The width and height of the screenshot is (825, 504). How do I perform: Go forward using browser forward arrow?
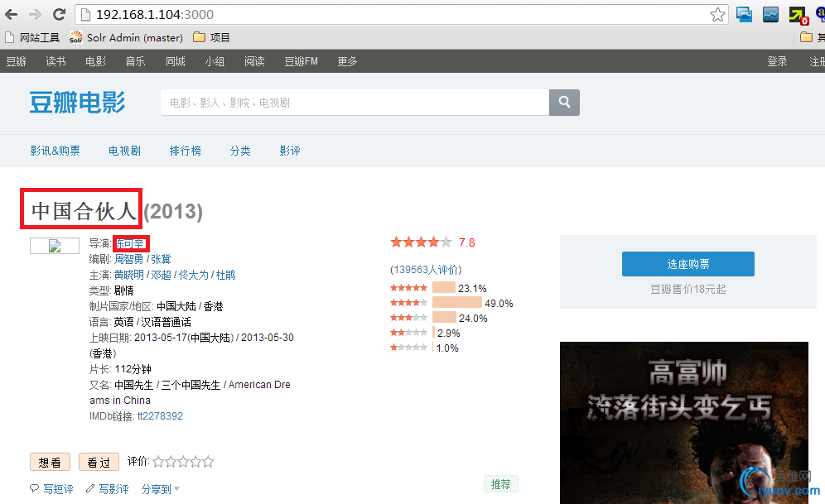(35, 15)
